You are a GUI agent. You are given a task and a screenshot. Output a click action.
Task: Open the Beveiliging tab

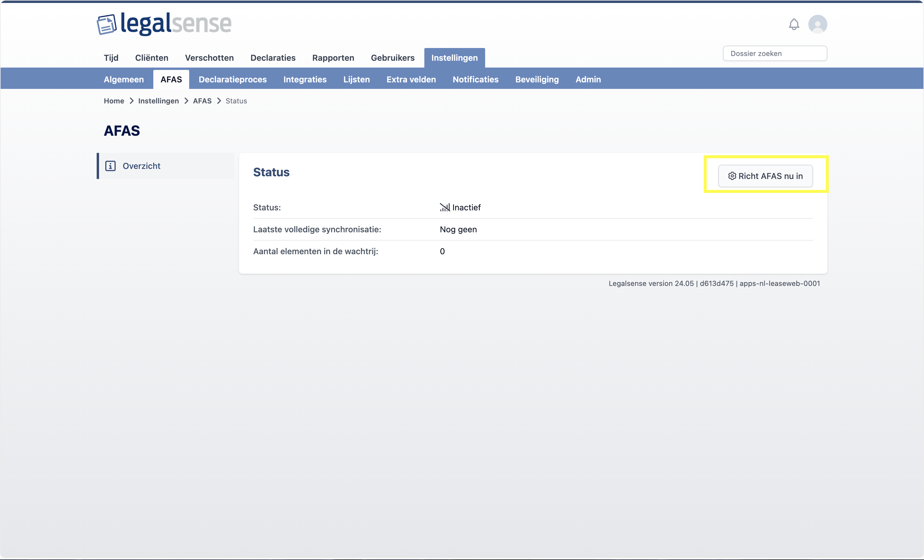[537, 79]
